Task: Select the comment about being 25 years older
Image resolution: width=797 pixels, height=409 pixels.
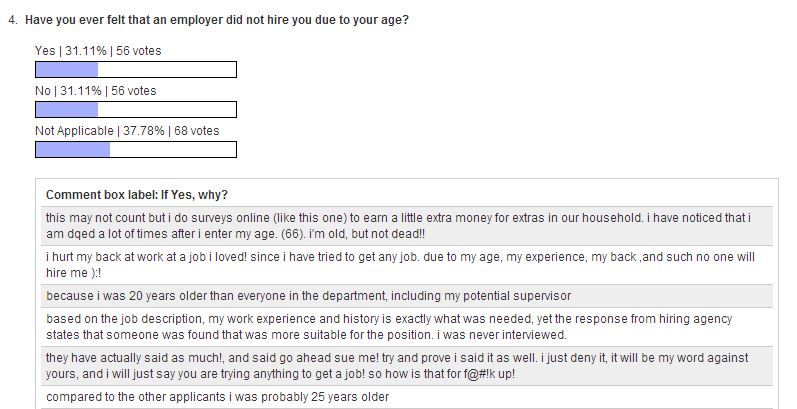Action: 407,397
